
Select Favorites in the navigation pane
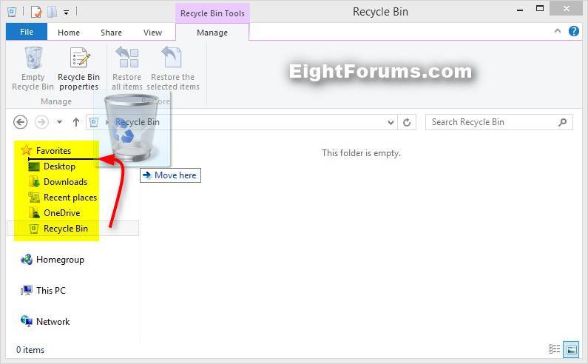pyautogui.click(x=54, y=151)
